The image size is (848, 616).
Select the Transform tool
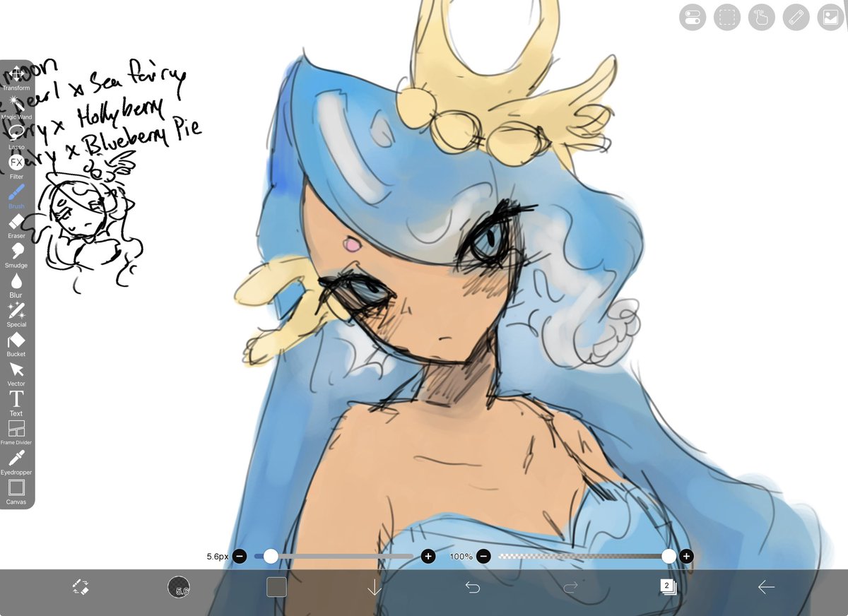point(16,78)
